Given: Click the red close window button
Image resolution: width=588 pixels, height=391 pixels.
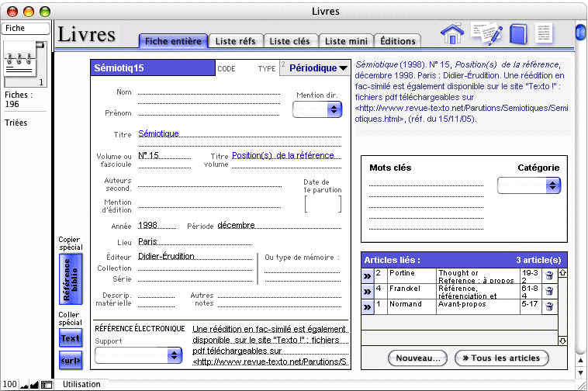Looking at the screenshot, I should (12, 12).
